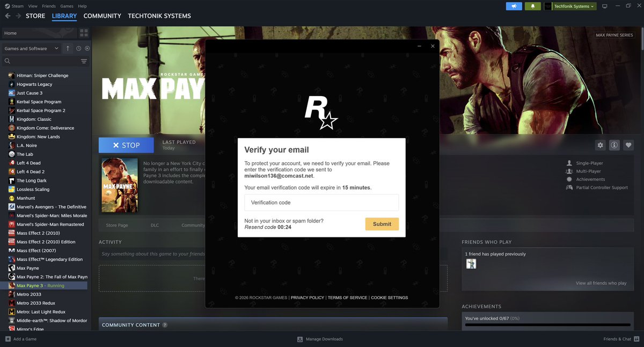Click the Achievements feature label
This screenshot has height=347, width=644.
(x=590, y=179)
